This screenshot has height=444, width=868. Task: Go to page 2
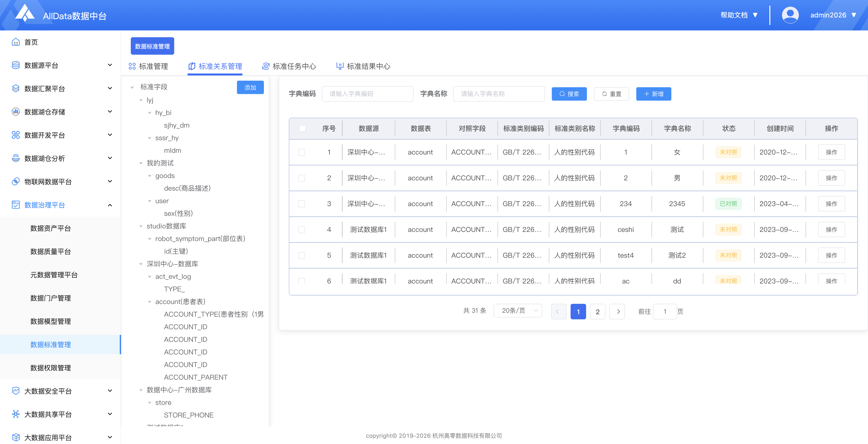pyautogui.click(x=597, y=312)
